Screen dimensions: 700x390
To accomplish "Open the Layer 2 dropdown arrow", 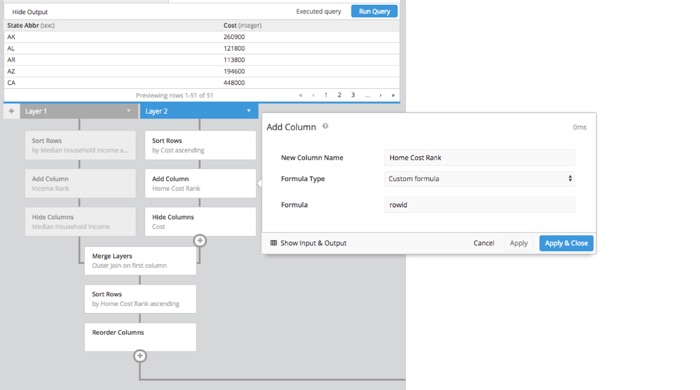I will click(x=249, y=111).
